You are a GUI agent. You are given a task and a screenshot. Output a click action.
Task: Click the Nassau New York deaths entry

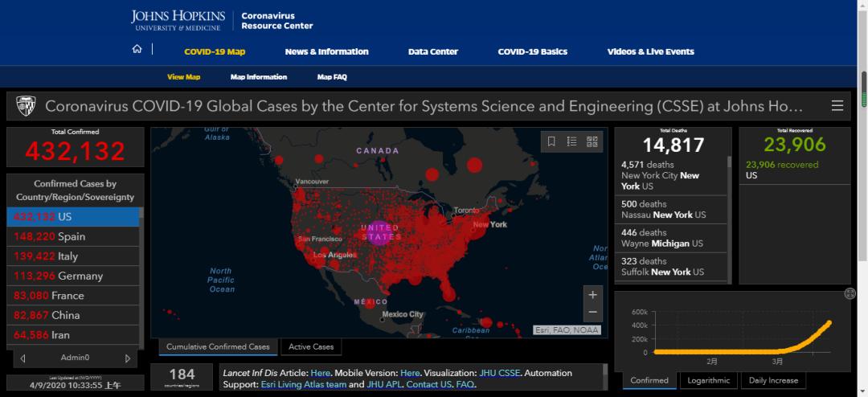(670, 209)
